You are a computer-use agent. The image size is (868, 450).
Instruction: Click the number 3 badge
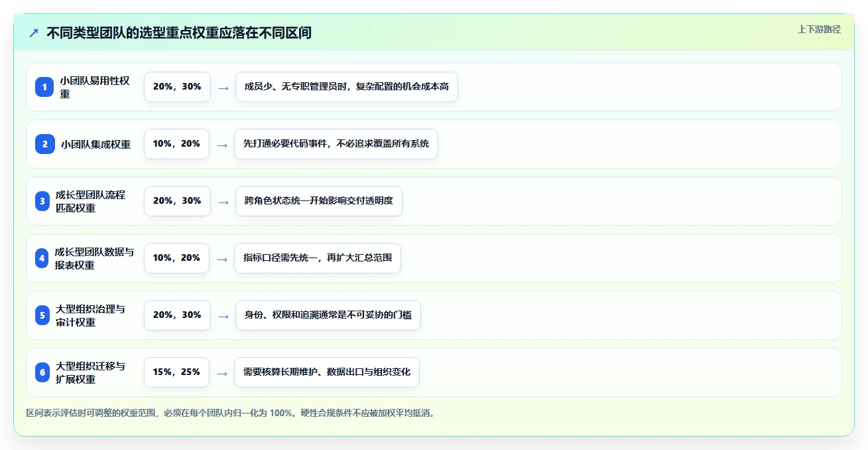point(42,201)
